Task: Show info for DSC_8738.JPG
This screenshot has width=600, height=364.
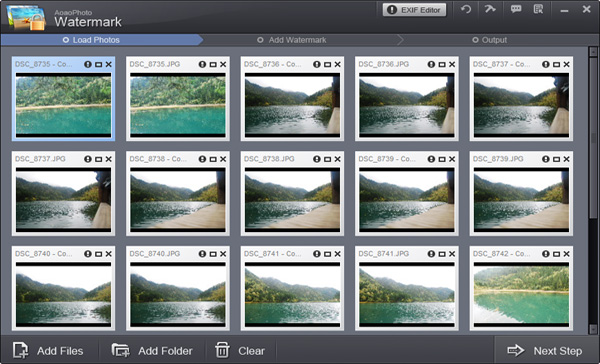Action: 317,159
